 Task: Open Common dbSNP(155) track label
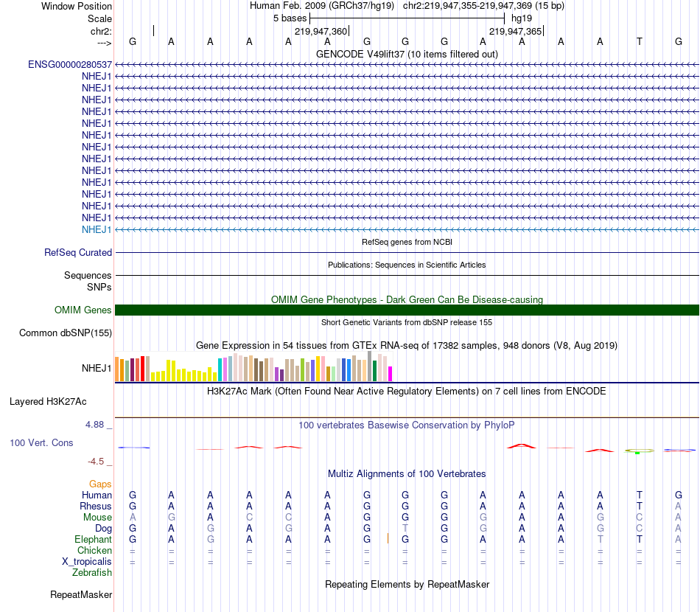(x=66, y=333)
